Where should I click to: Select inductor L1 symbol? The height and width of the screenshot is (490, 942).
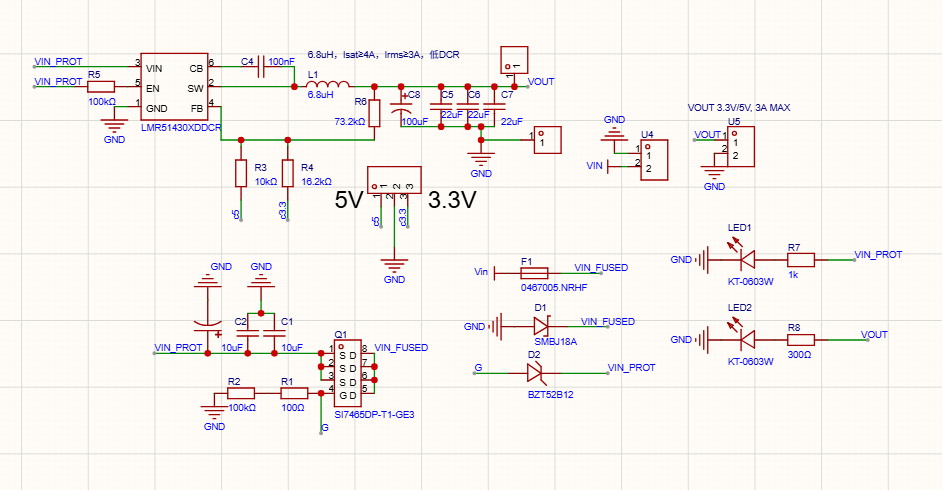tap(328, 83)
